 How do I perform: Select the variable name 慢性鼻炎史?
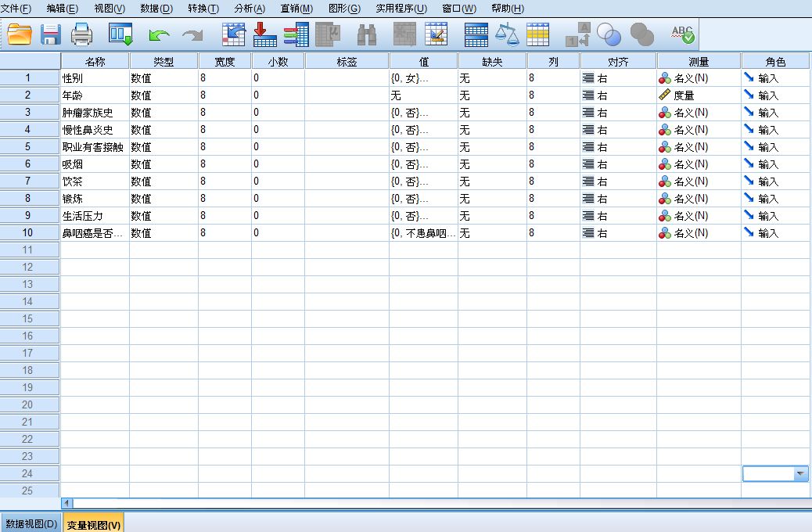pyautogui.click(x=88, y=130)
